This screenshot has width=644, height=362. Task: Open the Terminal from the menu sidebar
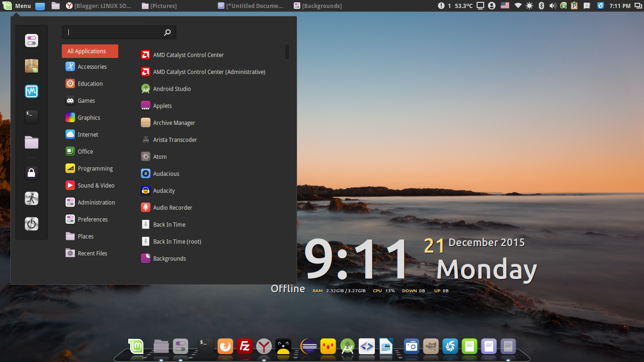coord(31,117)
